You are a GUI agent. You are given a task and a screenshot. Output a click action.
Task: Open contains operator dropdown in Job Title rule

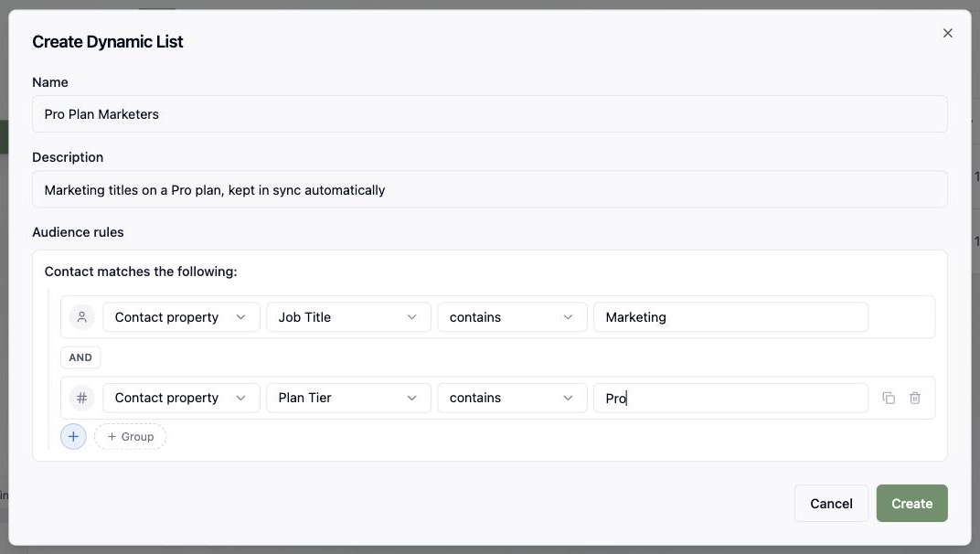click(x=512, y=317)
